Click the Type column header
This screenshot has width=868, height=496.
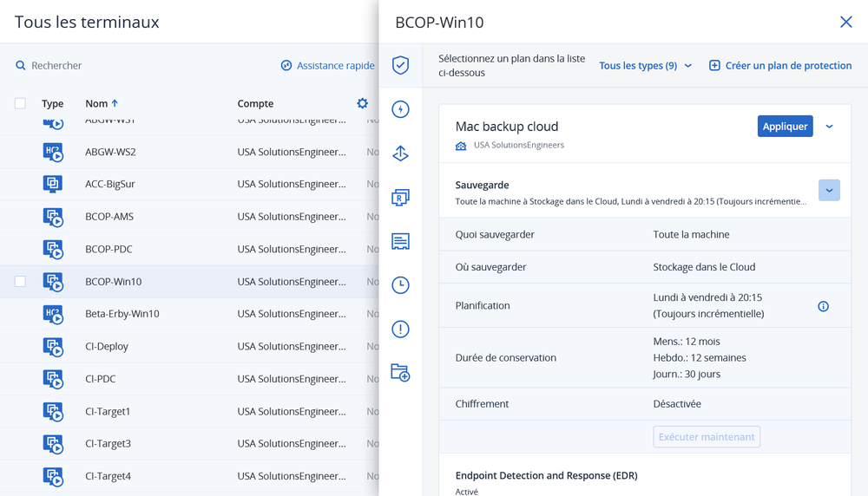tap(53, 103)
